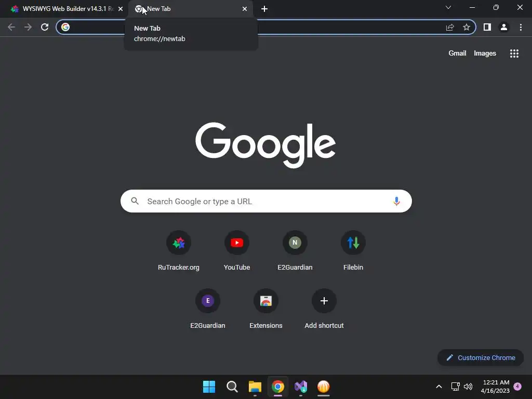Open the Windows Start menu
The image size is (532, 399).
(x=209, y=387)
